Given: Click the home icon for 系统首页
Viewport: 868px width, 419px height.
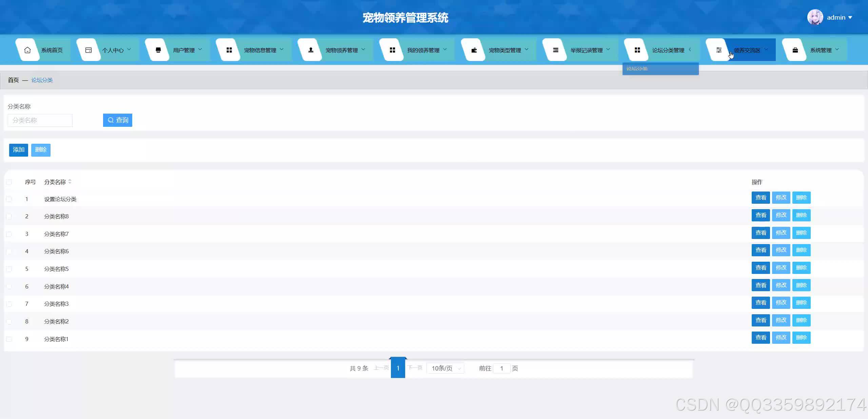Looking at the screenshot, I should 27,50.
